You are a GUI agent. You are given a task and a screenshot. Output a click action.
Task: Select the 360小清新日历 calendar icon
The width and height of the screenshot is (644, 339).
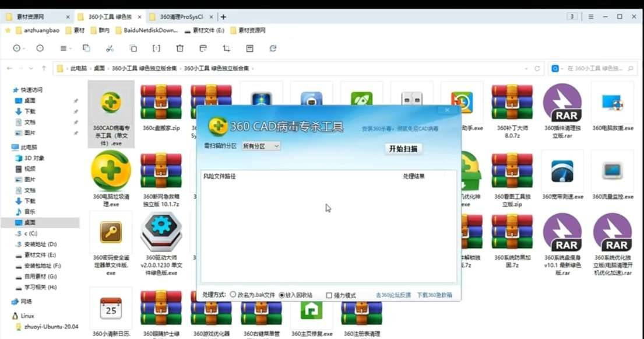111,313
